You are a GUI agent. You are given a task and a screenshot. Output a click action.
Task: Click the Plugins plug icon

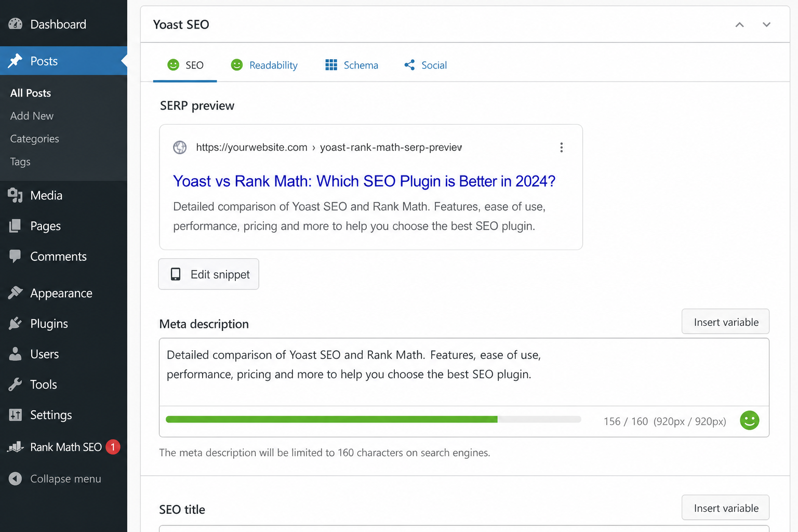(16, 324)
